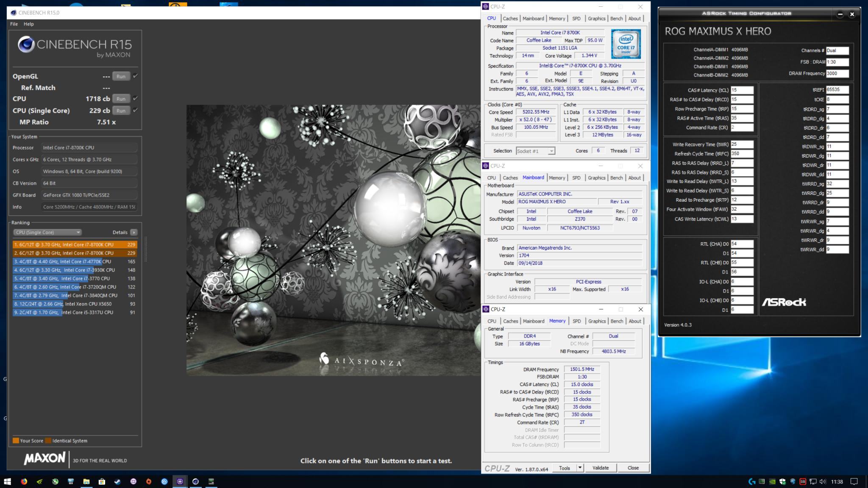868x488 pixels.
Task: Run the OpenGL benchmark
Action: (121, 76)
